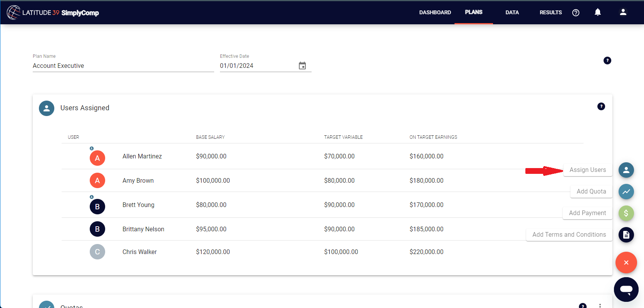Open the Effective Date calendar picker

(x=302, y=66)
